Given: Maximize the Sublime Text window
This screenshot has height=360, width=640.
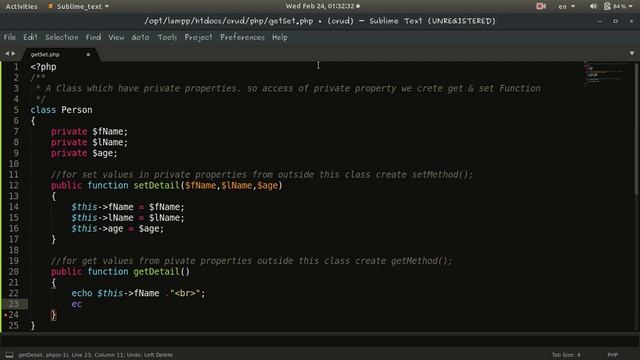Looking at the screenshot, I should pyautogui.click(x=616, y=21).
